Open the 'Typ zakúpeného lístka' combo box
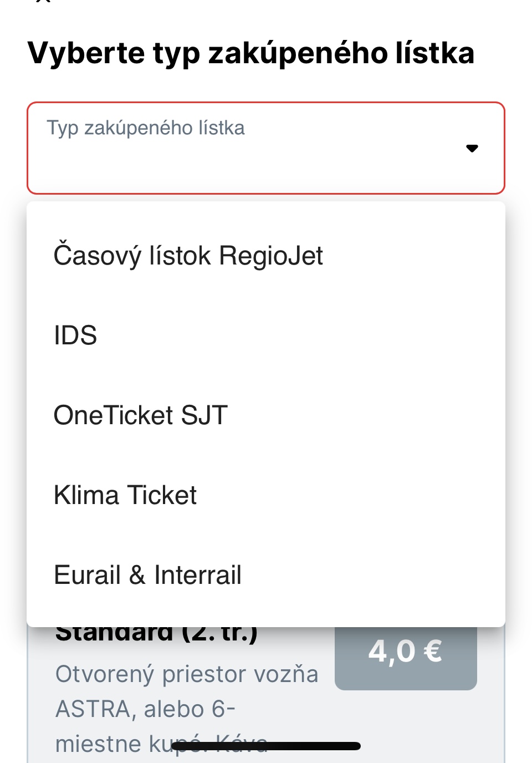 266,148
